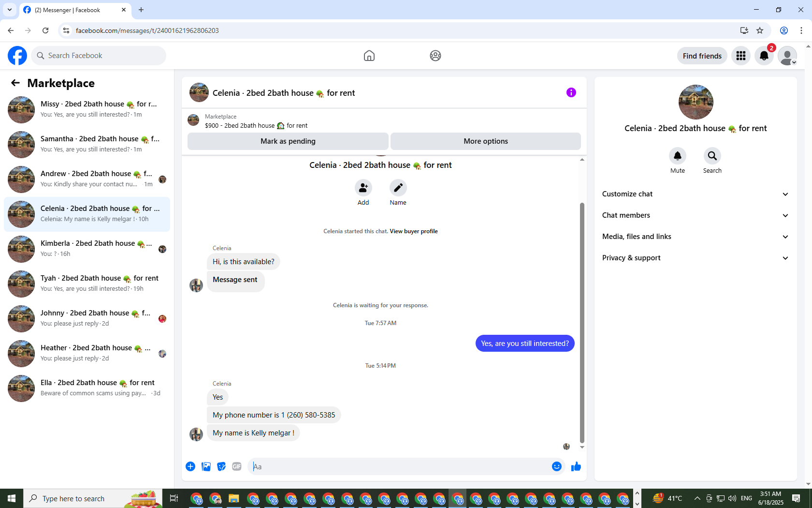Open the account profile menu
The image size is (812, 508).
pos(787,56)
